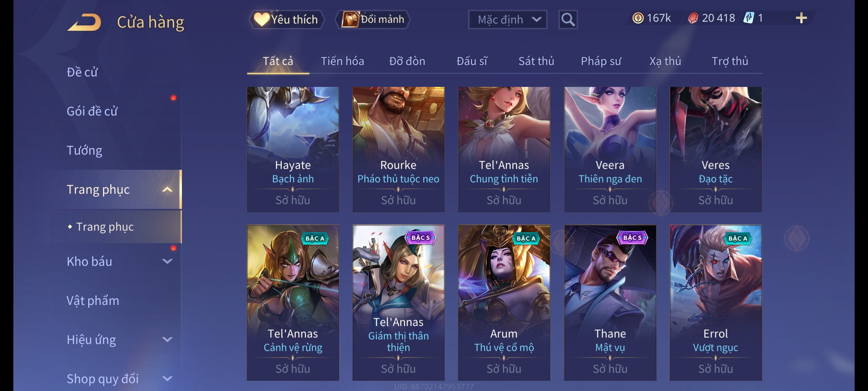Select the Tiến hóa tab
Viewport: 868px width, 391px height.
[x=342, y=61]
